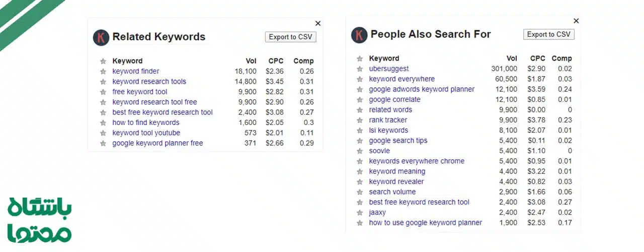Star the 'rank tracker' keyword

360,120
